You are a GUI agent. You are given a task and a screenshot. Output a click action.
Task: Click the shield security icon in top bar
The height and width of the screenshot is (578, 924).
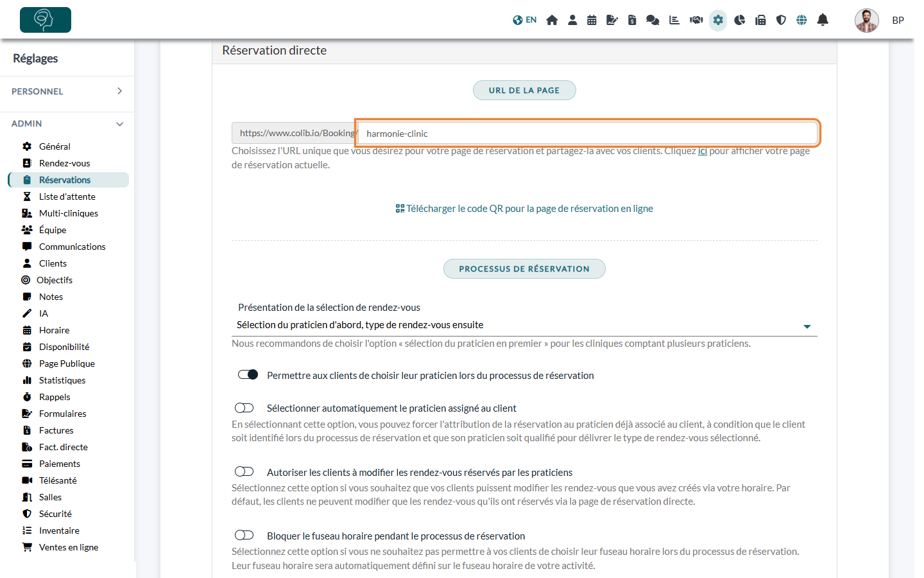[x=781, y=20]
